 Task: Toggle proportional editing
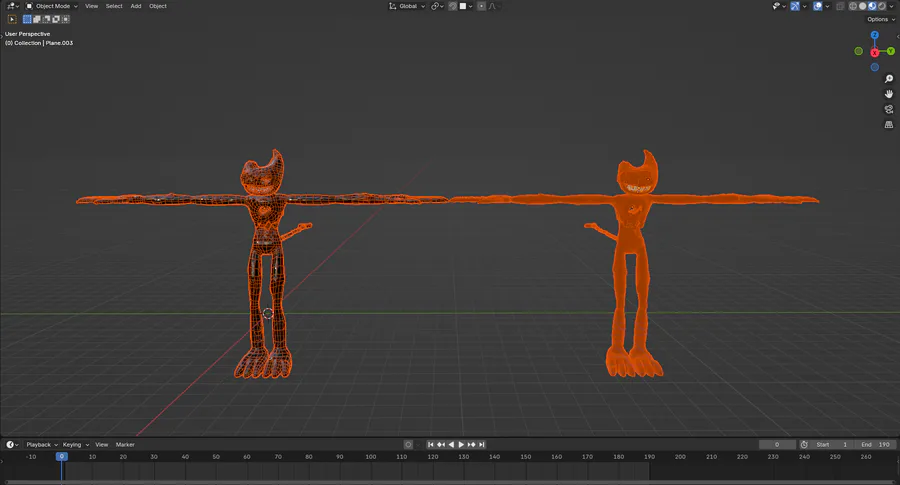482,6
